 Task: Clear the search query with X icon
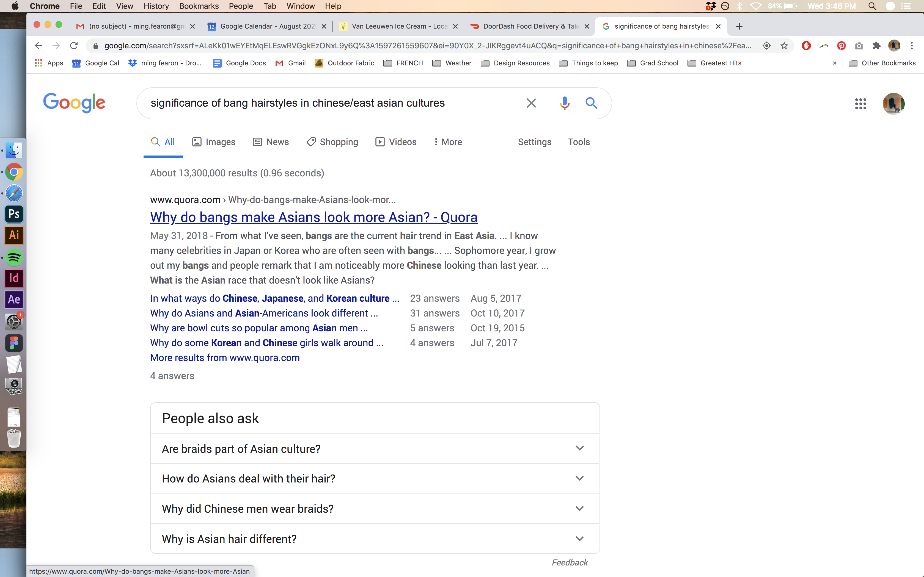point(531,103)
